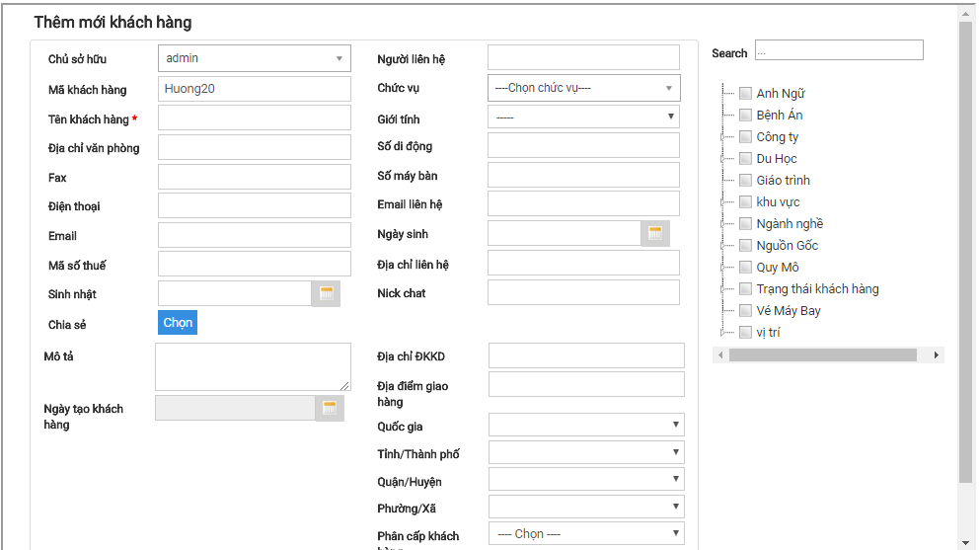
Task: Open the Ngày sinh calendar picker
Action: pyautogui.click(x=655, y=234)
